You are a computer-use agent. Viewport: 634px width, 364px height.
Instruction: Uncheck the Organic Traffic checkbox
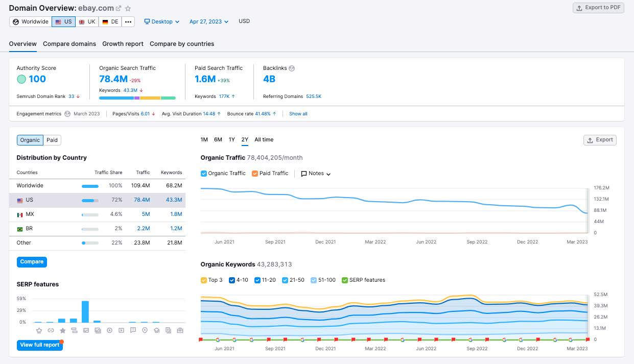204,174
